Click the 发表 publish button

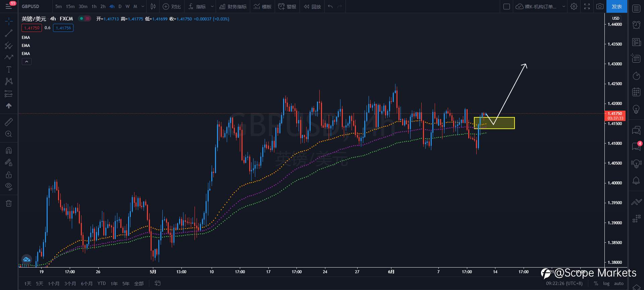[616, 6]
